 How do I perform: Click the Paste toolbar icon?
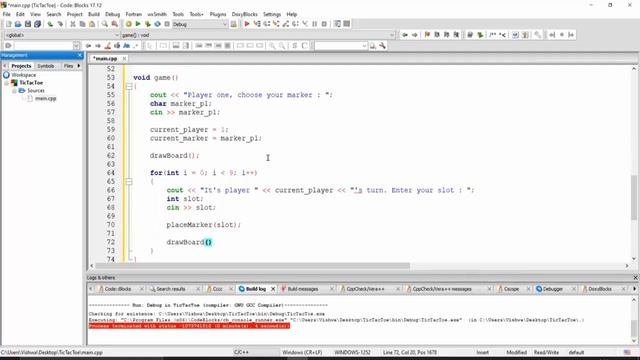coord(92,24)
